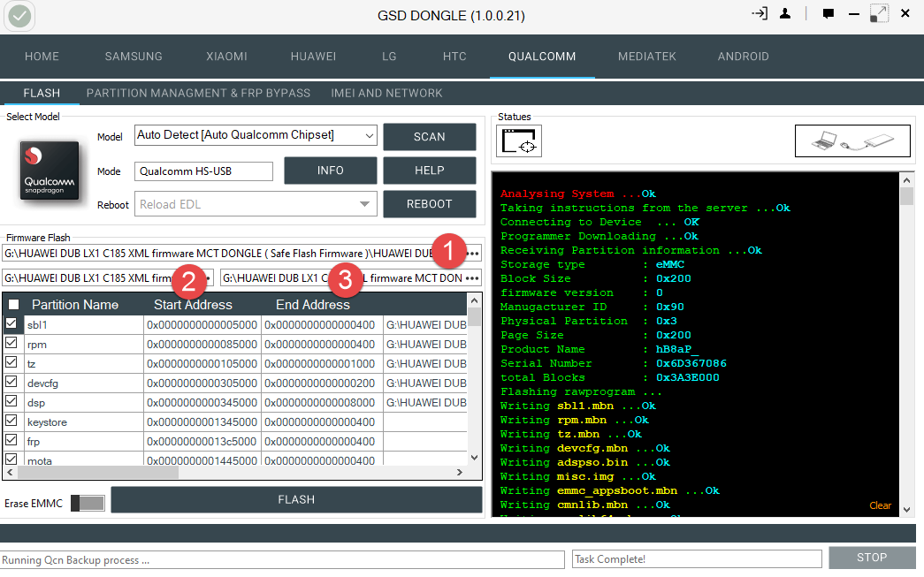This screenshot has height=577, width=924.
Task: Click the login arrow icon in the title bar
Action: (x=760, y=13)
